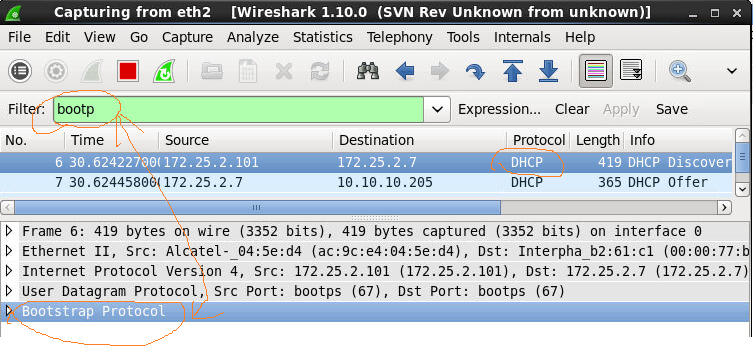
Task: Open the Edit menu
Action: tap(58, 37)
